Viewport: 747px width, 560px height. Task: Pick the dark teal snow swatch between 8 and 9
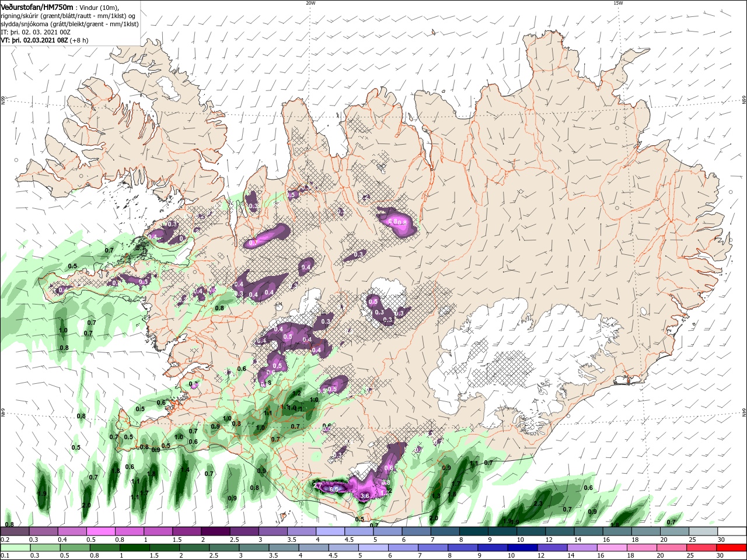pos(473,531)
